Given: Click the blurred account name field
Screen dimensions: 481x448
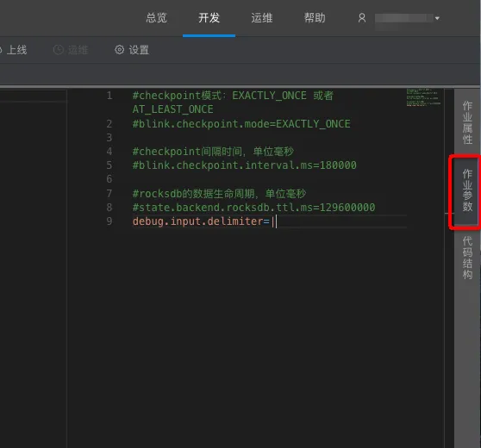Looking at the screenshot, I should click(x=404, y=18).
